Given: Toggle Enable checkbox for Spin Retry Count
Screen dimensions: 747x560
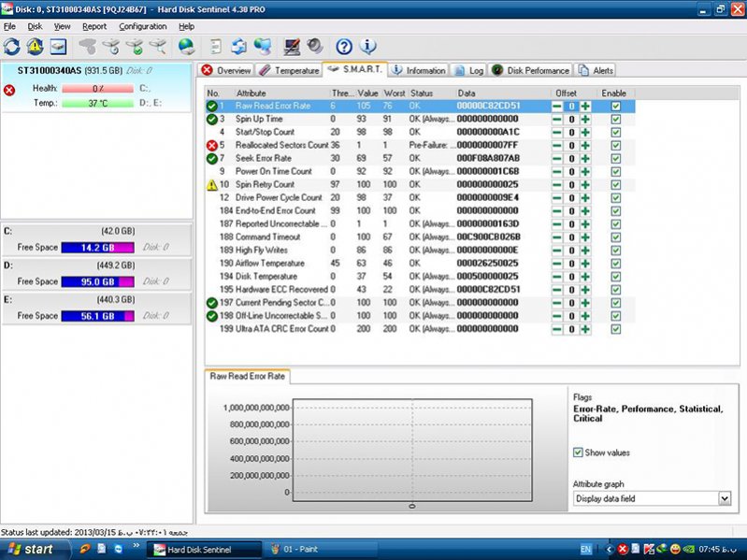Looking at the screenshot, I should coord(615,185).
